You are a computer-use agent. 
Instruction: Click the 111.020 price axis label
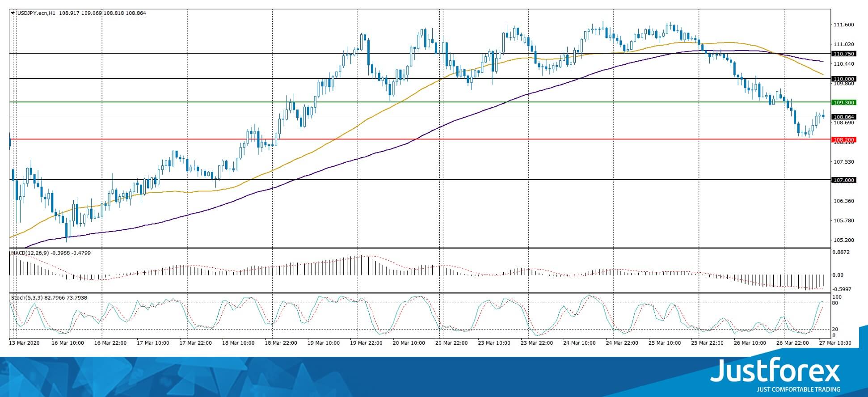(x=844, y=44)
